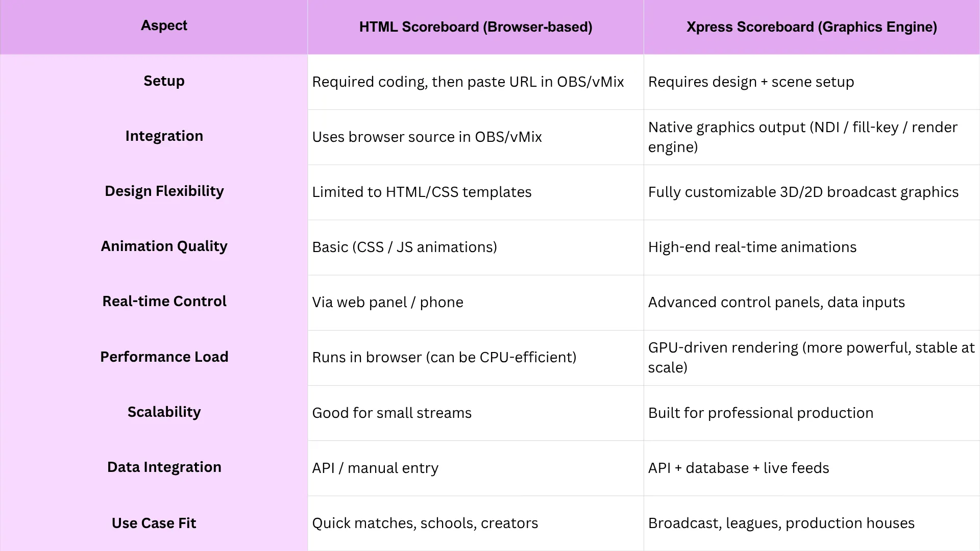Click the "Real-time Control" row label
980x551 pixels.
[x=164, y=302]
